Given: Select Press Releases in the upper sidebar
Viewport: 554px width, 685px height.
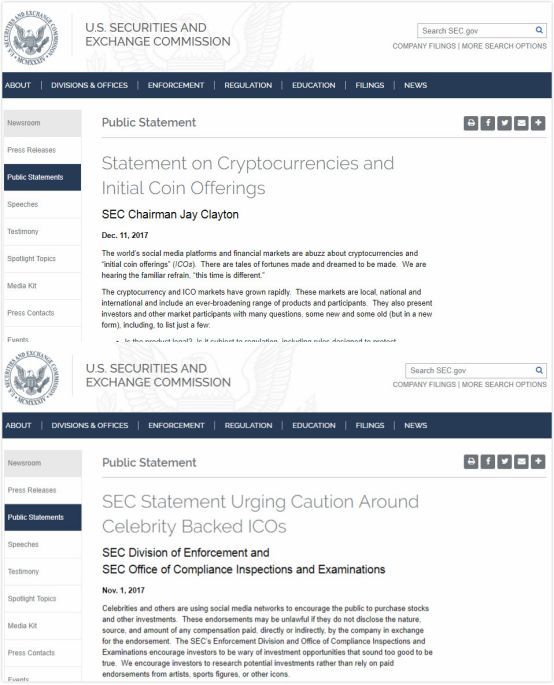Looking at the screenshot, I should (31, 150).
